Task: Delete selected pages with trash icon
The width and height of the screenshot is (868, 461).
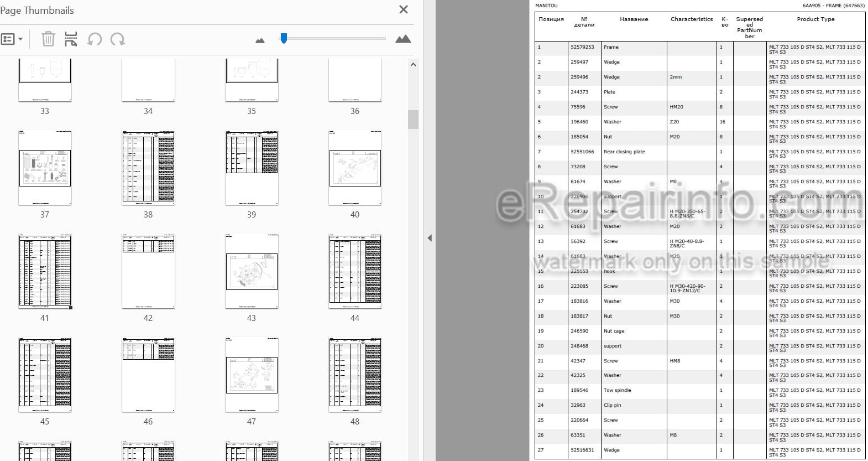Action: pos(48,39)
